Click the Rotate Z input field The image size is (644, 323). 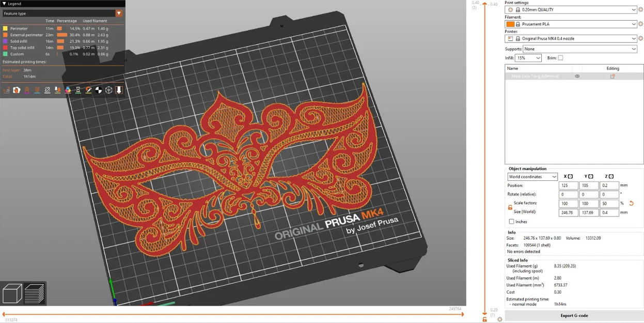(x=609, y=195)
